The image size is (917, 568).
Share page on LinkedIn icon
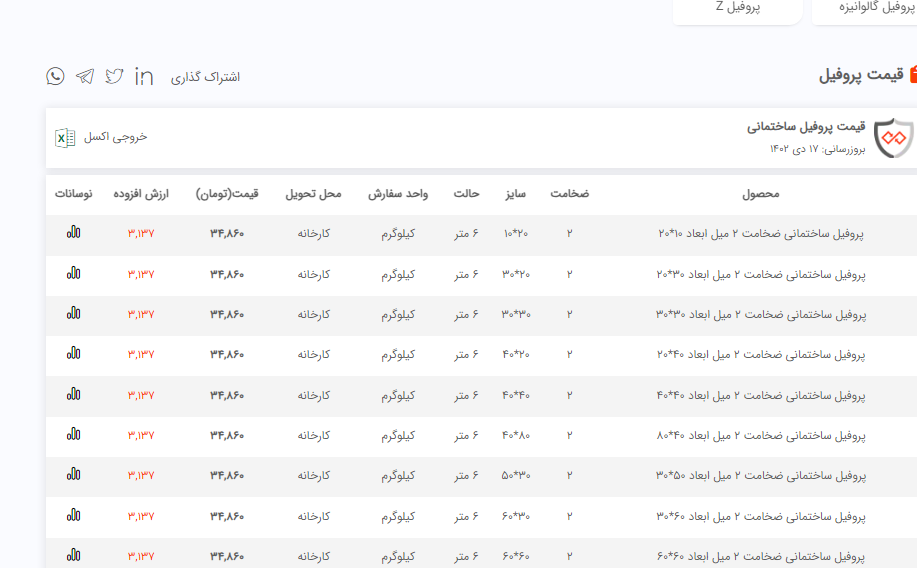click(x=144, y=76)
